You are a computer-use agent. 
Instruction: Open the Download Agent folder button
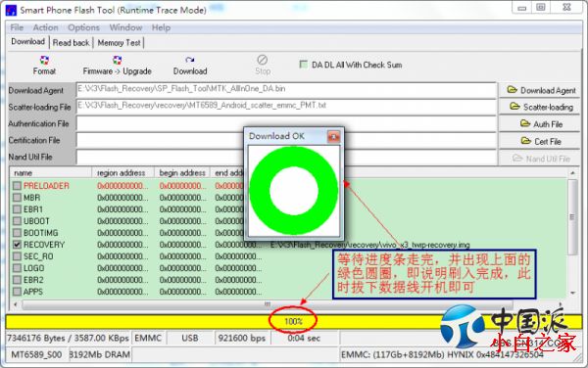click(540, 90)
